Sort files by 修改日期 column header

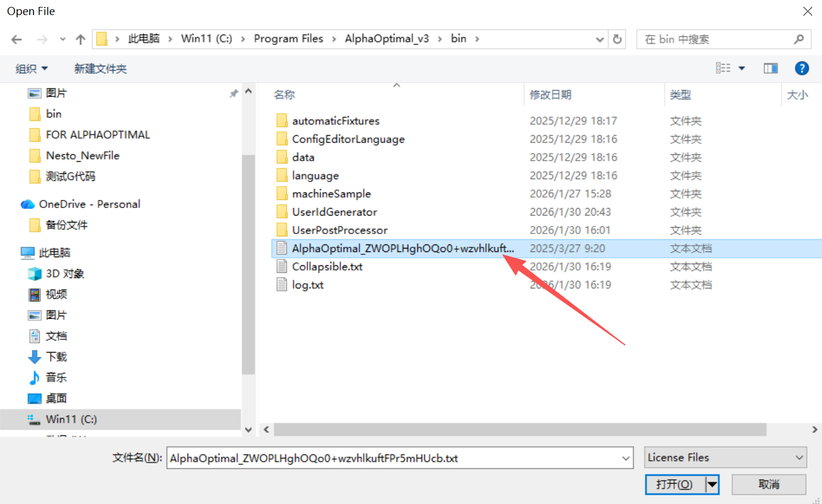point(550,95)
